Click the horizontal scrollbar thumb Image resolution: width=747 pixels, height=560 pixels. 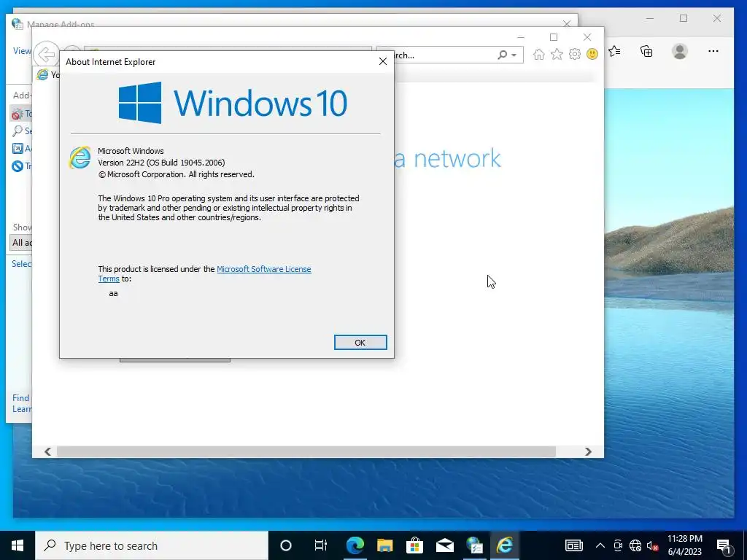(x=306, y=451)
